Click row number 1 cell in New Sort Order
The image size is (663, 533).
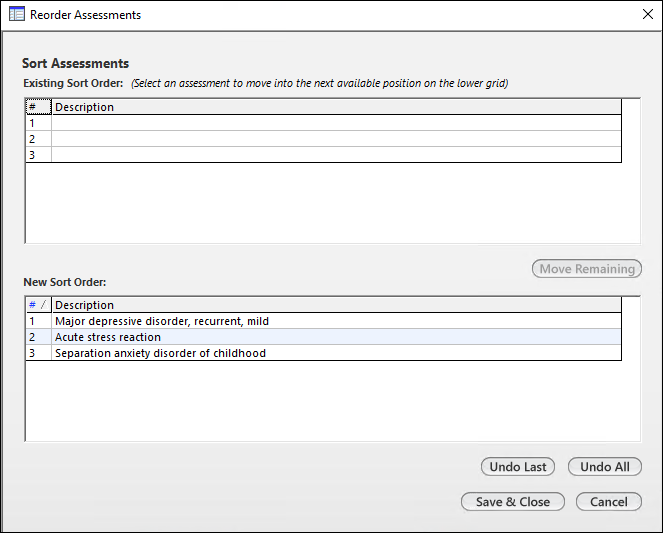[x=38, y=321]
